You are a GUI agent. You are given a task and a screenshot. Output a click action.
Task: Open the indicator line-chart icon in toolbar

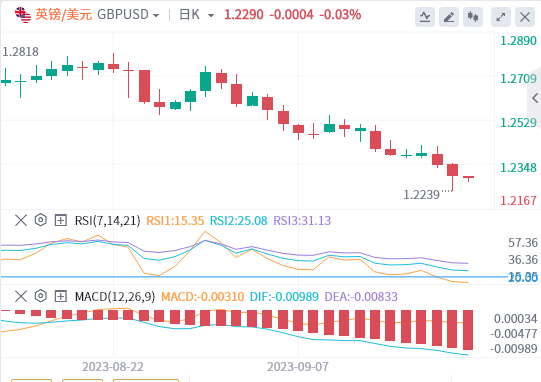point(425,17)
